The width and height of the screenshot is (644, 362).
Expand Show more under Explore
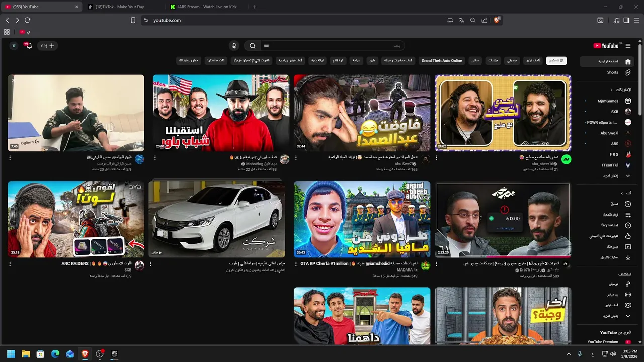[x=617, y=316]
